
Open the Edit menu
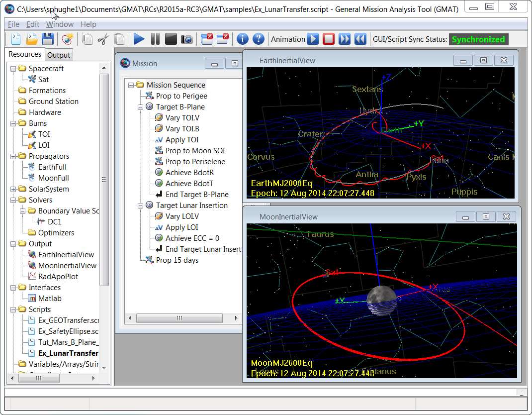tap(33, 24)
